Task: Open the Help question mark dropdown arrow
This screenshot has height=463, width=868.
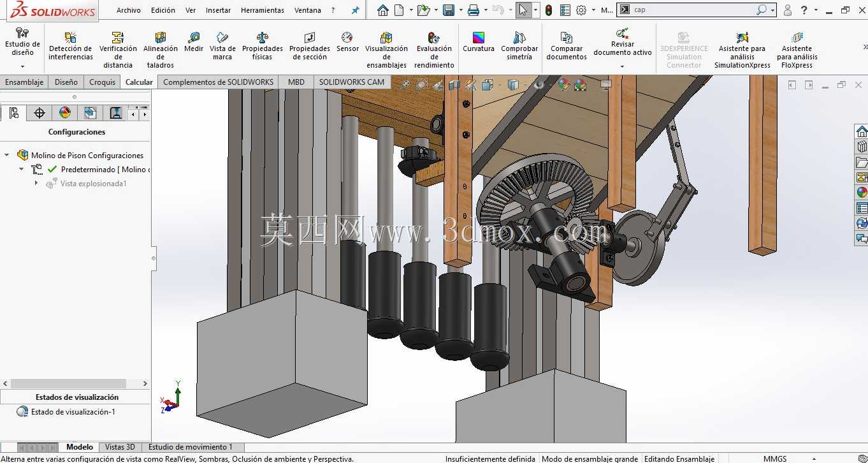Action: [816, 10]
